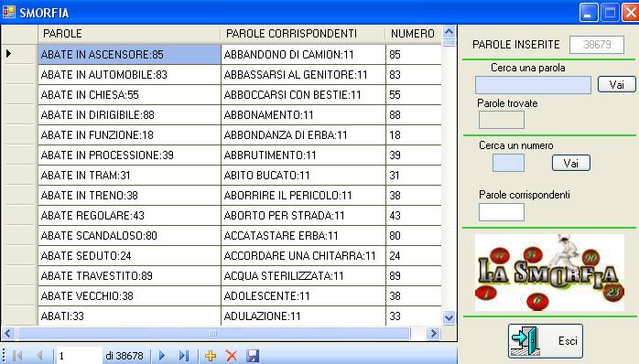Viewport: 639px width, 364px height.
Task: Add a new record with plus icon
Action: (x=211, y=356)
